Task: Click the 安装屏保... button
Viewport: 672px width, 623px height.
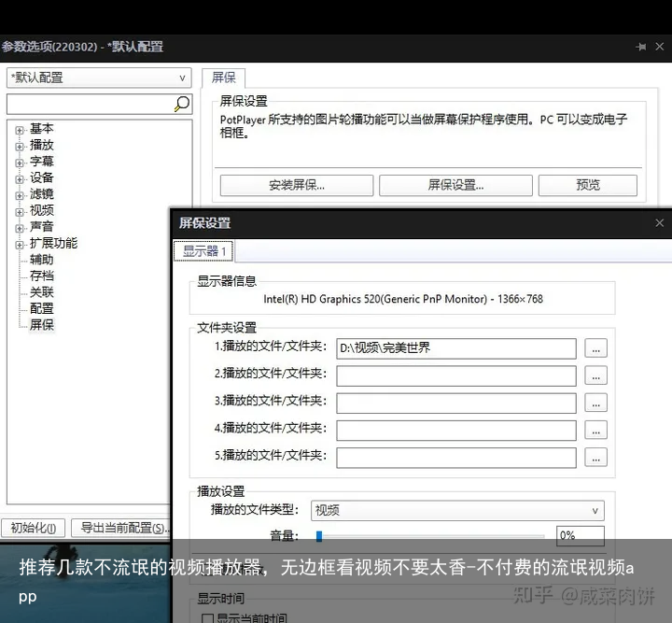Action: coord(296,185)
